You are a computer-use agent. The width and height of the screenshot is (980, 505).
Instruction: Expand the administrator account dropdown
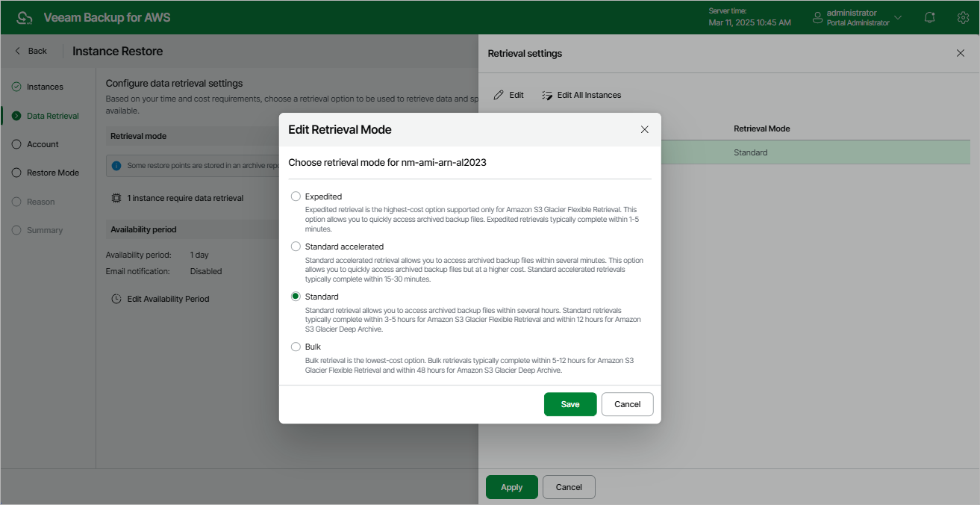coord(898,17)
